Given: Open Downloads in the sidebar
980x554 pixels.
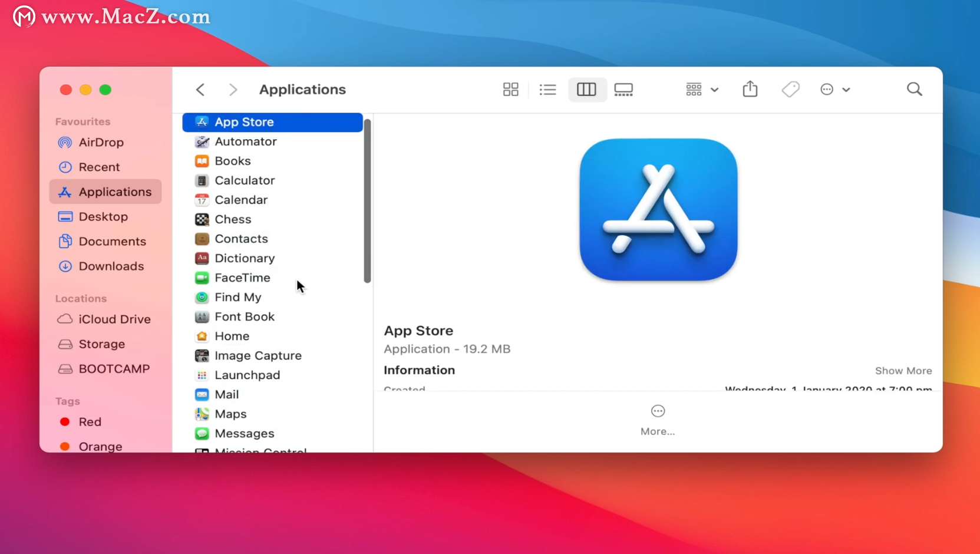Looking at the screenshot, I should tap(105, 266).
